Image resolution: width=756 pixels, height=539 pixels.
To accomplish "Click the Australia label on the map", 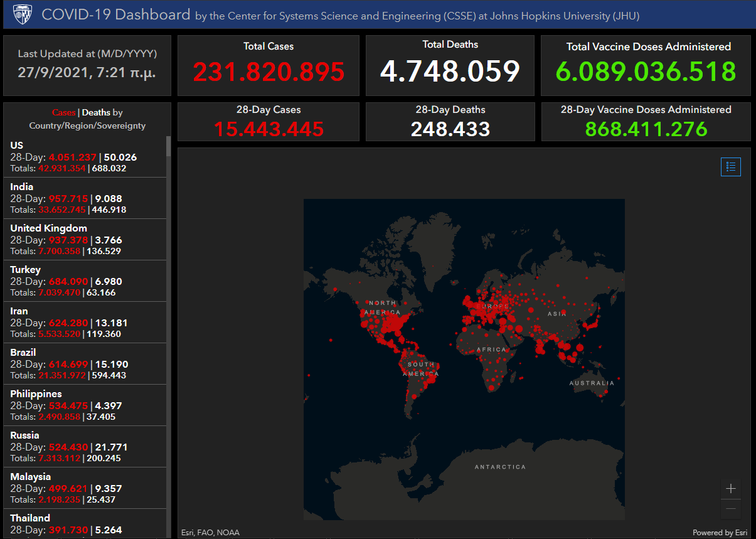I will [592, 383].
